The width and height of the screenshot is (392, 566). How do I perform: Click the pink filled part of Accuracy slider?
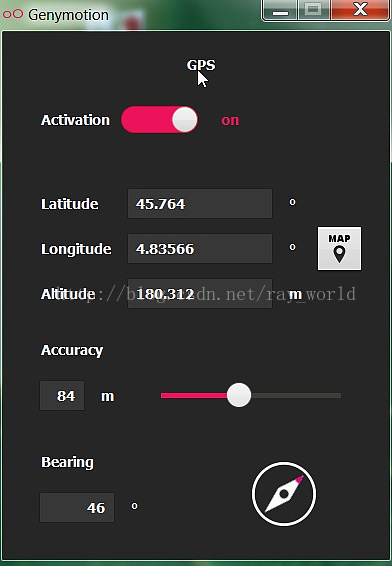tap(194, 396)
